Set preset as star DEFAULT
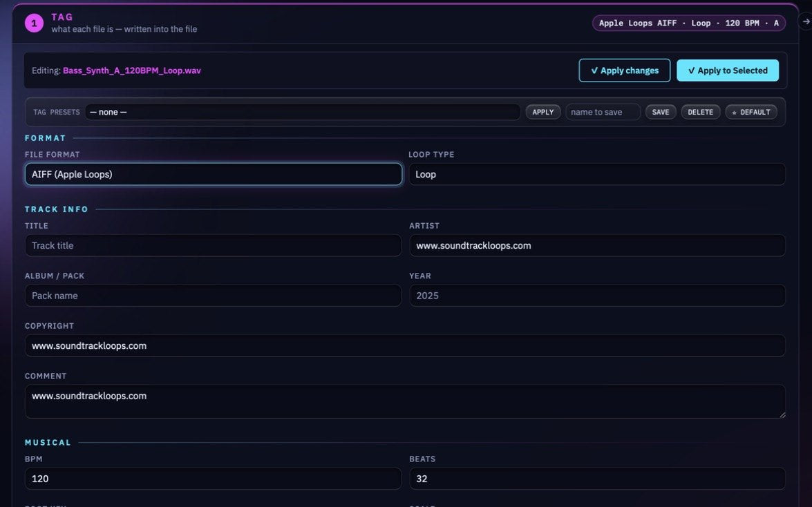This screenshot has width=812, height=507. [751, 112]
